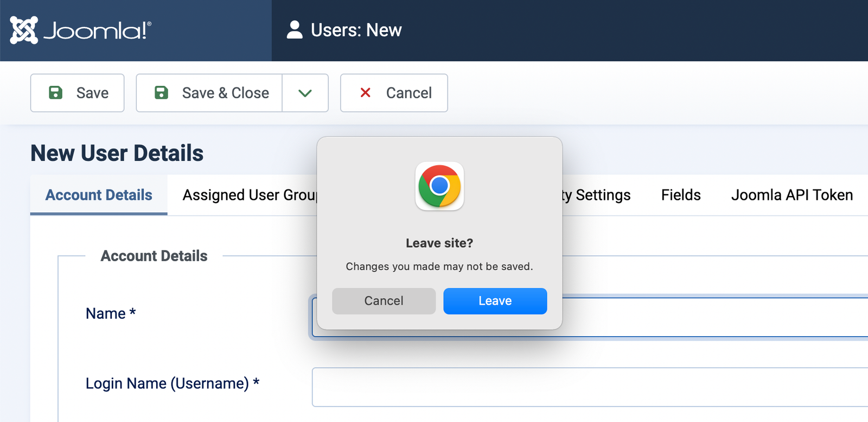Click the green floppy icon on Save

[x=55, y=92]
